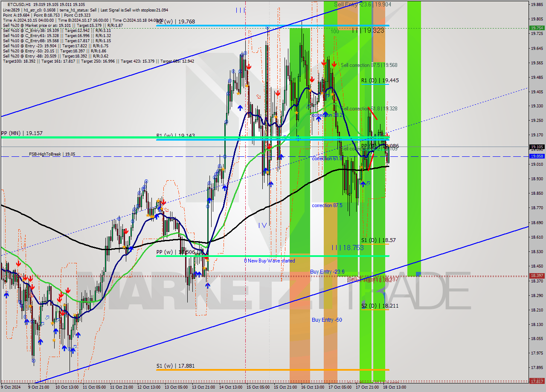This screenshot has width=546, height=392.
Task: Select the R1 (w) | 19.143 label
Action: tap(175, 135)
